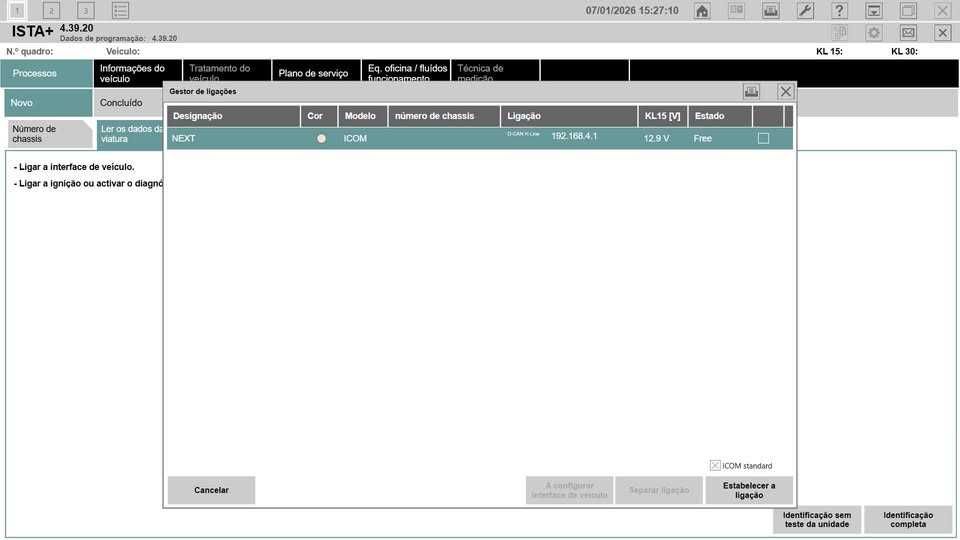The height and width of the screenshot is (540, 960).
Task: Open the wrench administration icon
Action: pyautogui.click(x=805, y=10)
